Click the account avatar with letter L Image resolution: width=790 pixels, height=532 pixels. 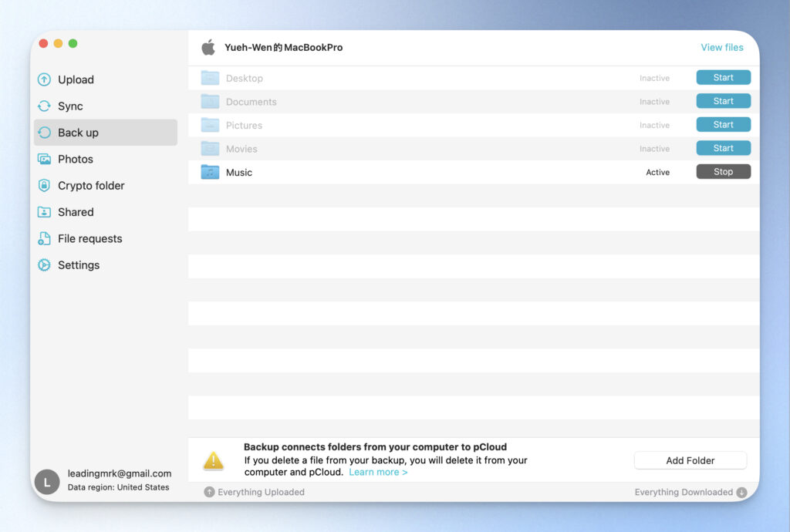47,482
